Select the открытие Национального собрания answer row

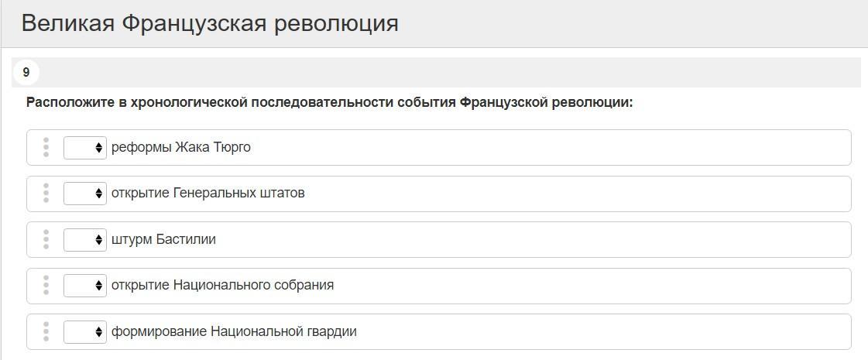coord(438,286)
